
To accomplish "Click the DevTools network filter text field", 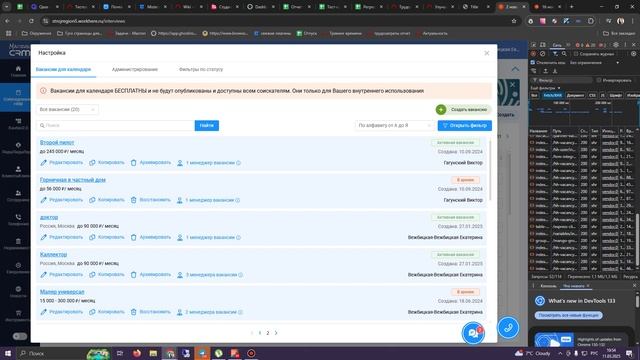I will (562, 80).
